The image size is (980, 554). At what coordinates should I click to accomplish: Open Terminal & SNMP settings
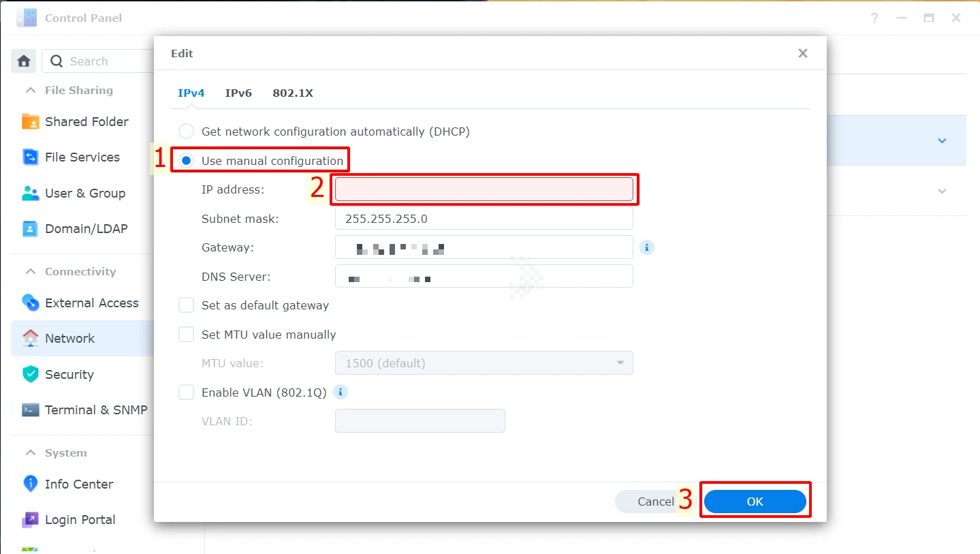tap(96, 410)
